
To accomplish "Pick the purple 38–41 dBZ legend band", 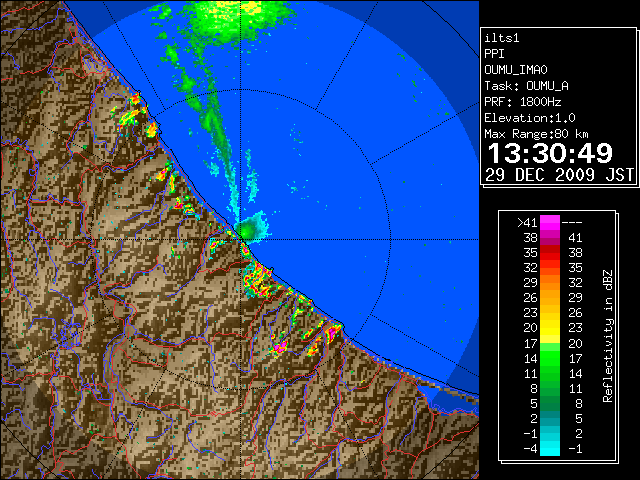I will coord(550,238).
